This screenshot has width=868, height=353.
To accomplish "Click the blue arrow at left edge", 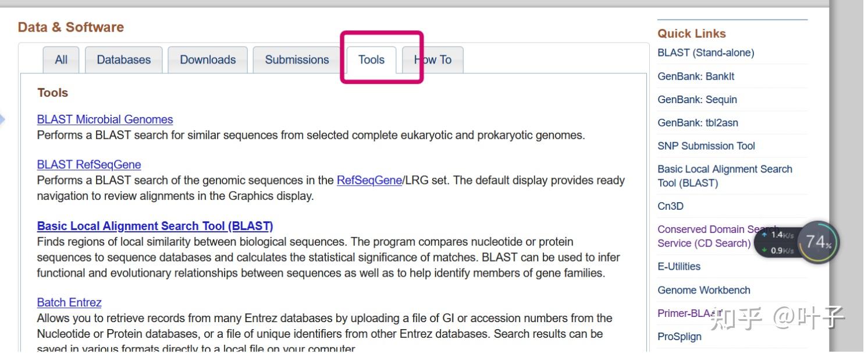I will (x=2, y=120).
